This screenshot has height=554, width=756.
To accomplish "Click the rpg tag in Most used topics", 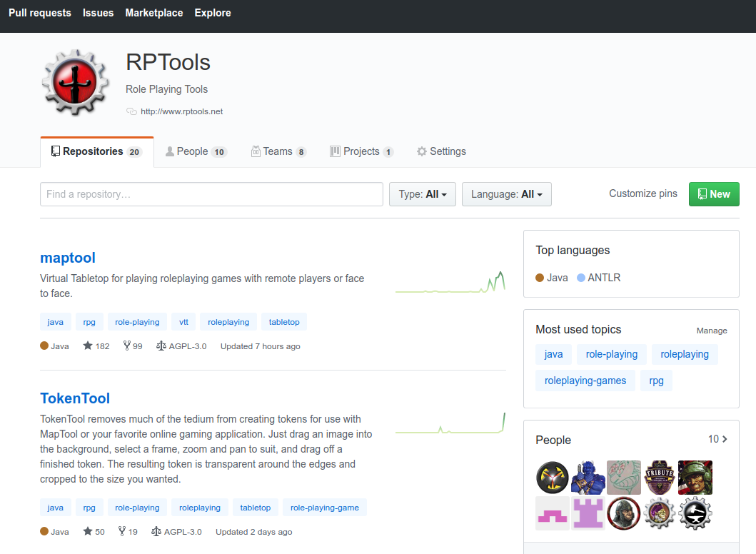I will (x=656, y=381).
